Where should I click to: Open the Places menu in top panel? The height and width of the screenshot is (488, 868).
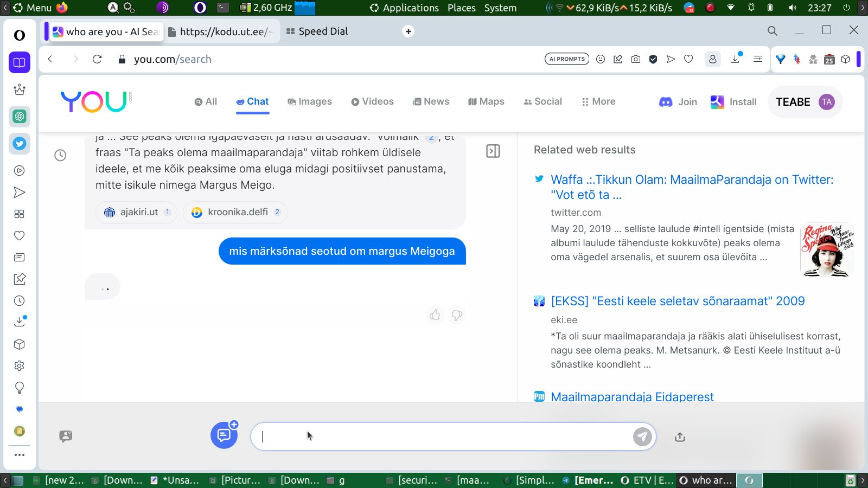(x=462, y=8)
